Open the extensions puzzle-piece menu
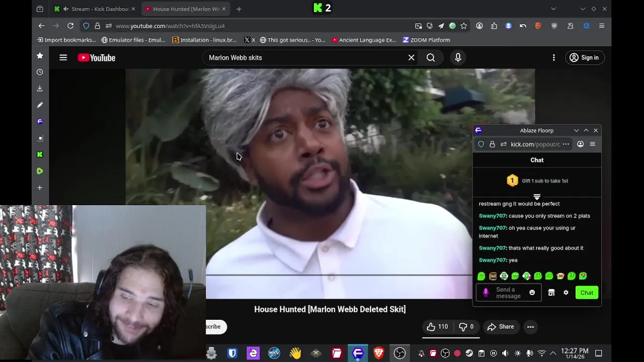The height and width of the screenshot is (362, 644). point(494,26)
